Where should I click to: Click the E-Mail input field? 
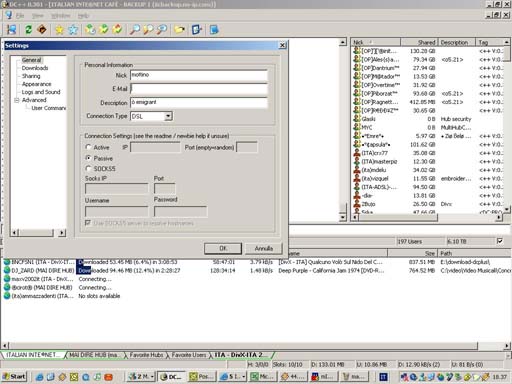(199, 89)
